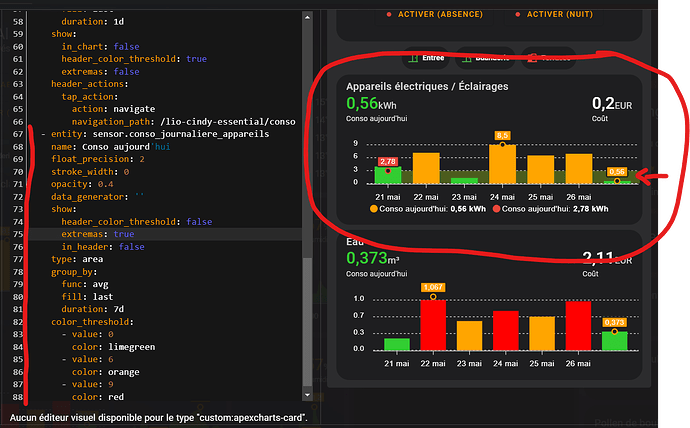
Task: Click the green door icon on Entrée chip
Action: coord(413,58)
